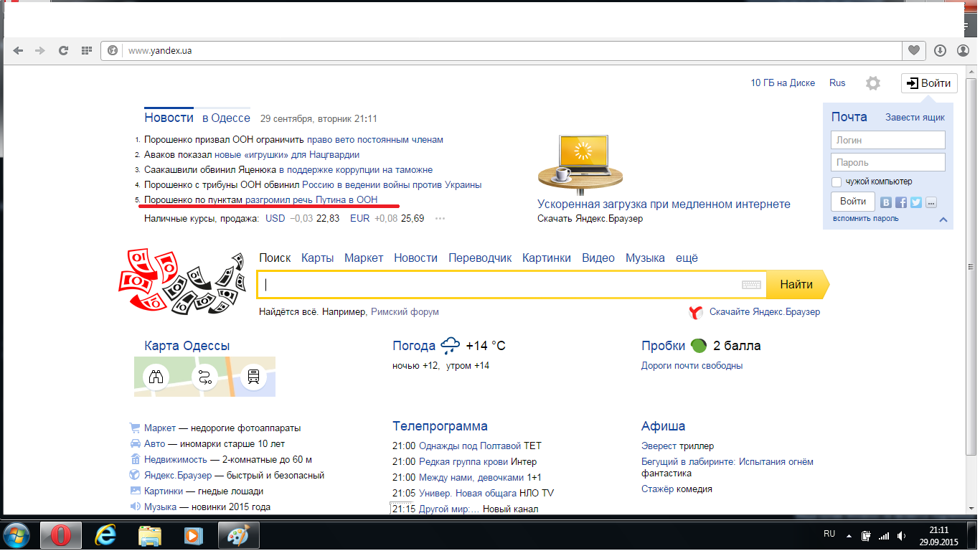Show more social login options

point(931,202)
